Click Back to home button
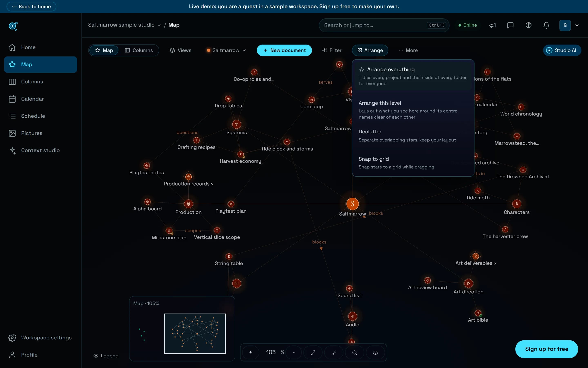This screenshot has width=588, height=368. tap(31, 7)
